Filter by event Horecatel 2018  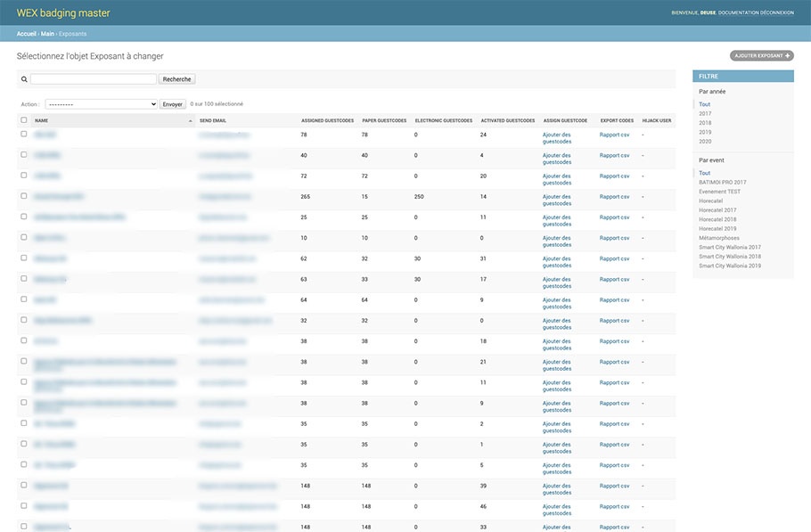(717, 219)
